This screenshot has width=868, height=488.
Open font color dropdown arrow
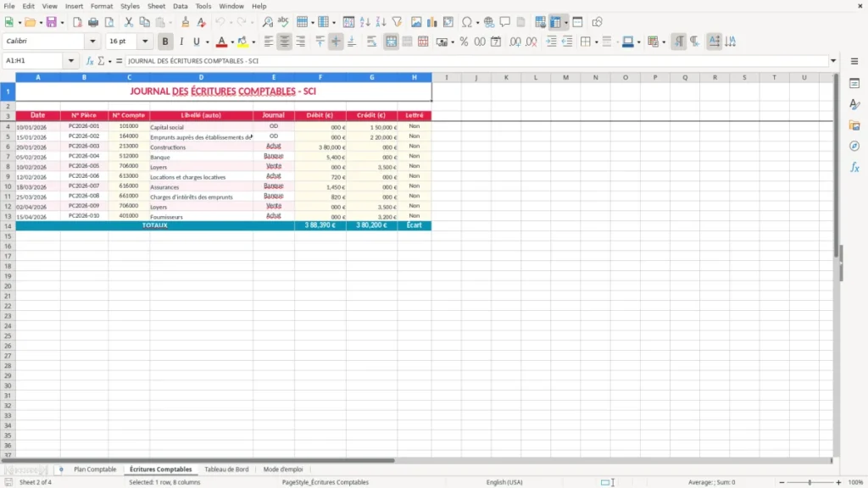232,42
